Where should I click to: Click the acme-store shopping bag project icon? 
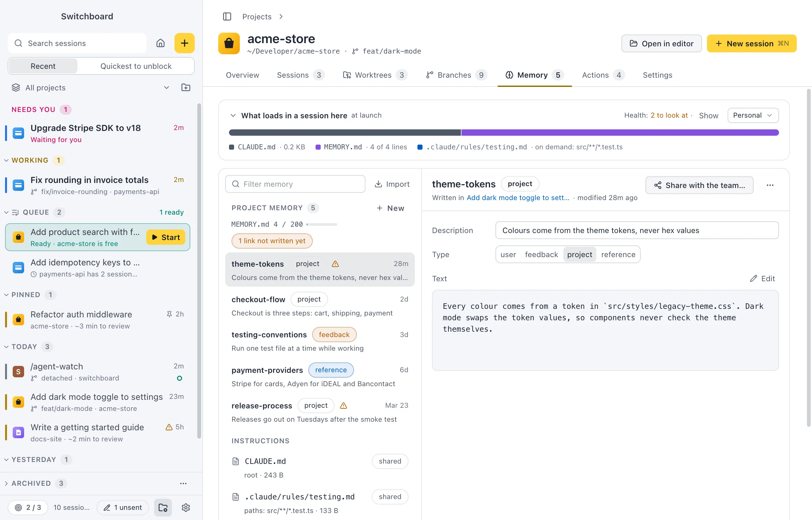coord(229,43)
